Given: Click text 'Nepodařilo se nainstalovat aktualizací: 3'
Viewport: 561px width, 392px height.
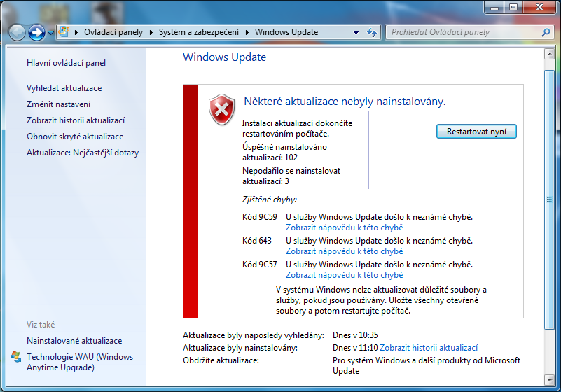Looking at the screenshot, I should [291, 176].
